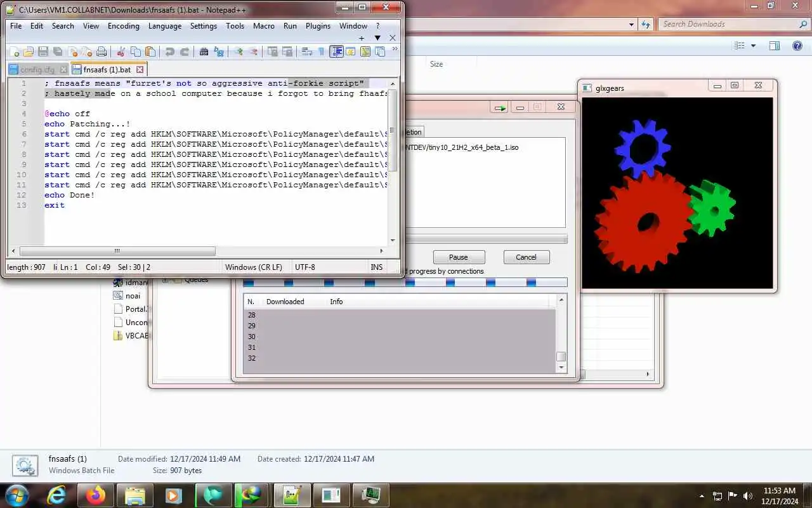Pause the download in IDM window
Viewport: 812px width, 508px height.
pos(459,257)
